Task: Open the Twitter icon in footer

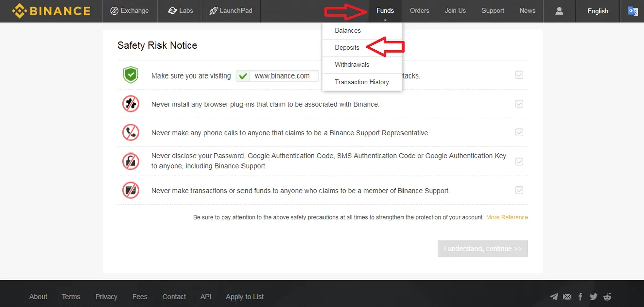Action: click(x=594, y=297)
